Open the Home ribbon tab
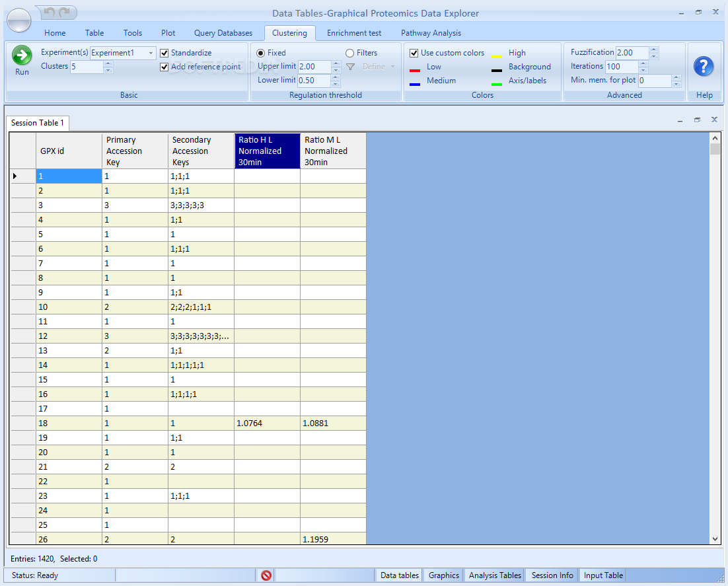Screen dimensions: 728x586 (x=55, y=33)
